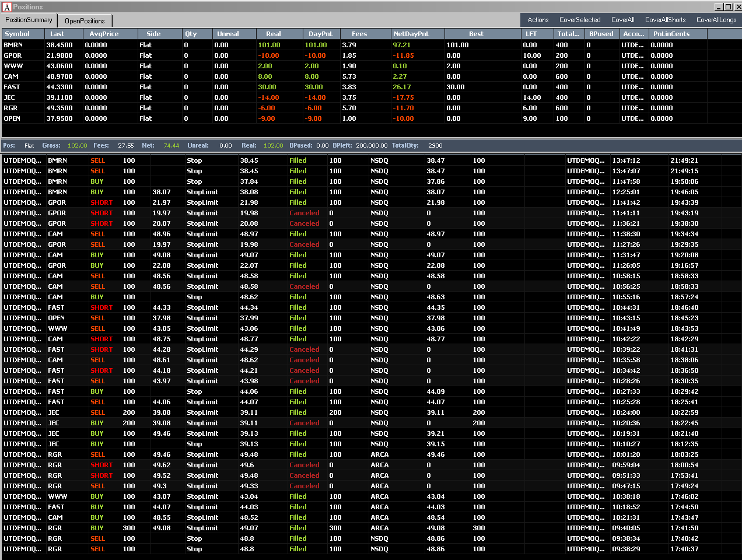The height and width of the screenshot is (560, 742).
Task: Click FAST Real value 30.00
Action: [x=267, y=87]
